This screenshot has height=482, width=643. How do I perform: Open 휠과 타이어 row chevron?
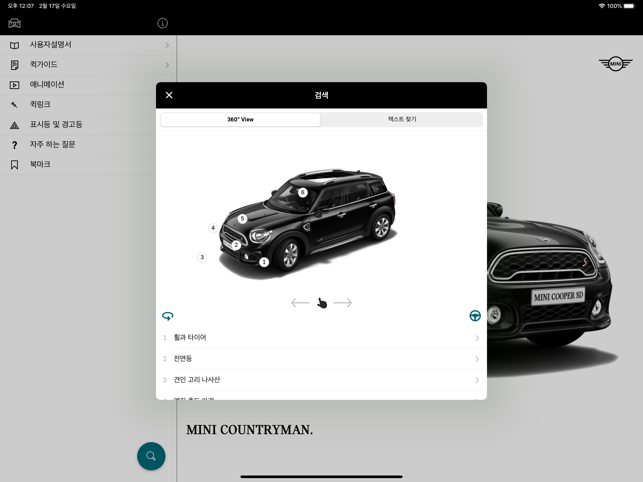pos(477,338)
